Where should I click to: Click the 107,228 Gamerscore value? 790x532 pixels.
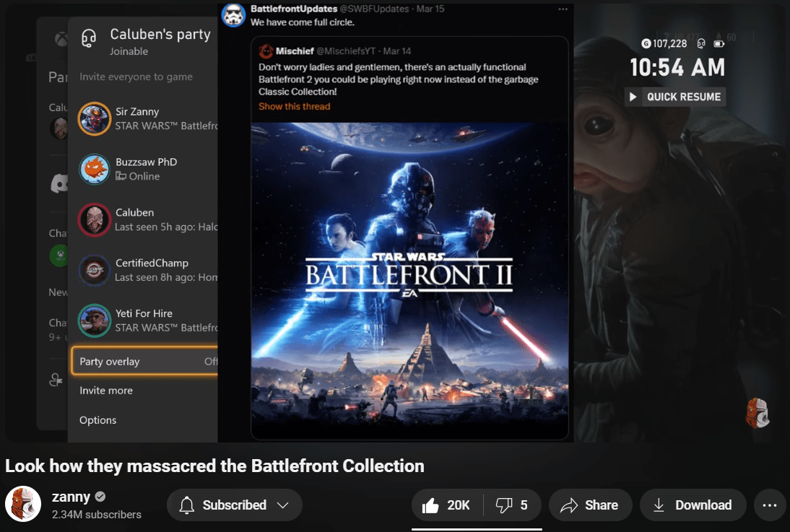tap(669, 43)
